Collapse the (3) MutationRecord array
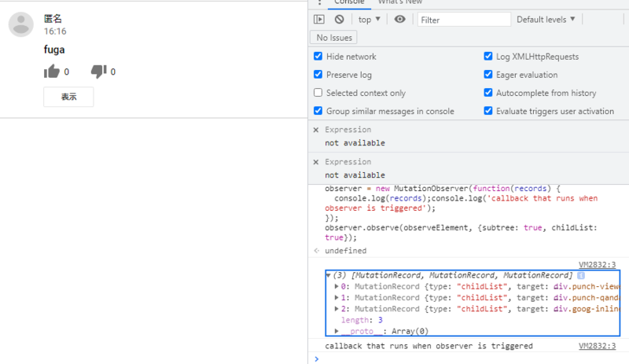The height and width of the screenshot is (364, 629). [x=329, y=275]
